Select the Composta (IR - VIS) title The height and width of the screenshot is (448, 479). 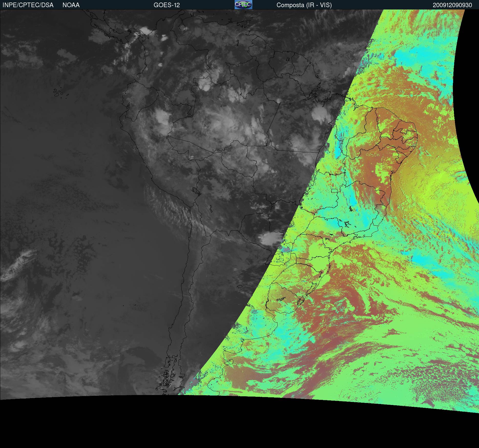[x=304, y=5]
